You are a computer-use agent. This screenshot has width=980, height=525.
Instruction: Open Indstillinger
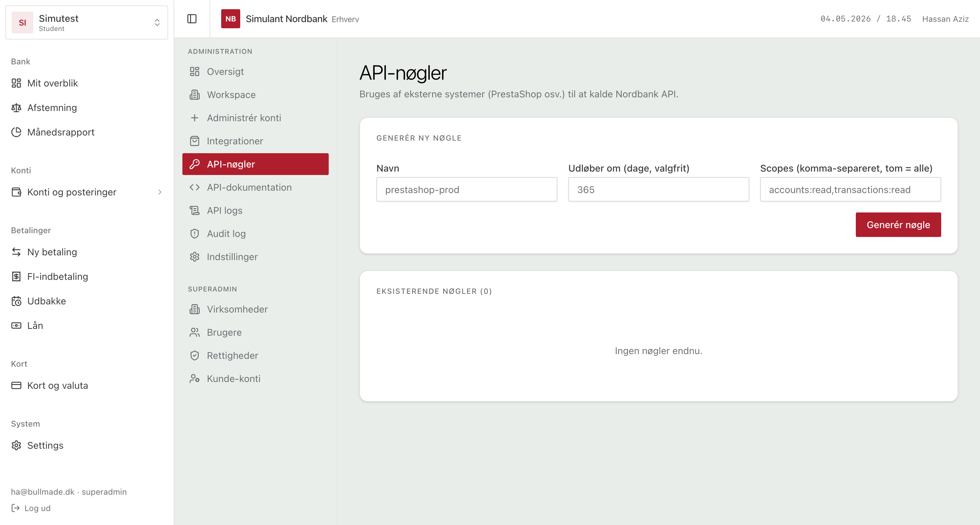255,257
